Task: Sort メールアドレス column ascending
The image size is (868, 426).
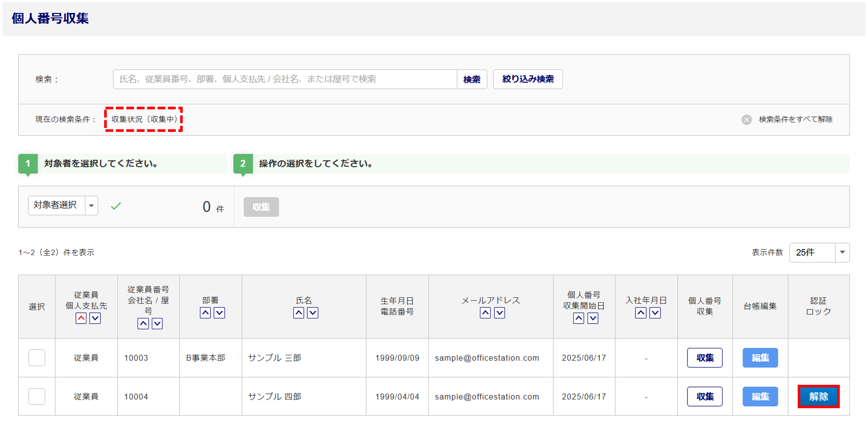Action: click(486, 313)
